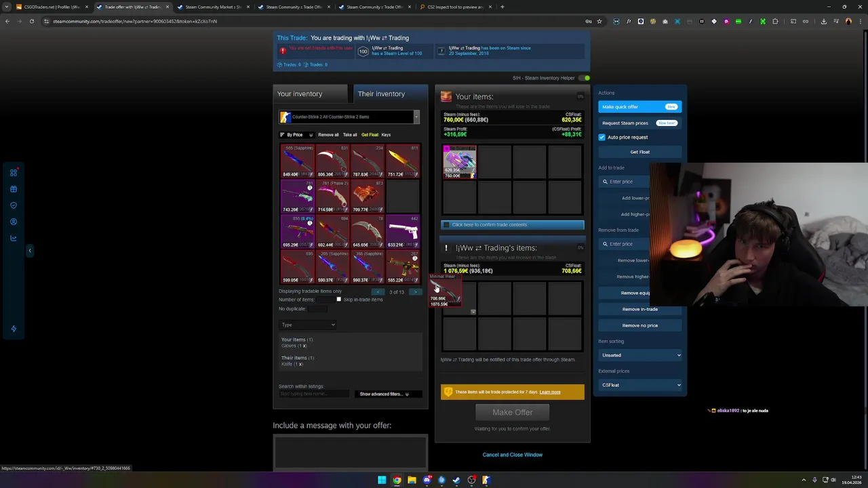Click the Make Offer button
The image size is (868, 488).
click(512, 412)
